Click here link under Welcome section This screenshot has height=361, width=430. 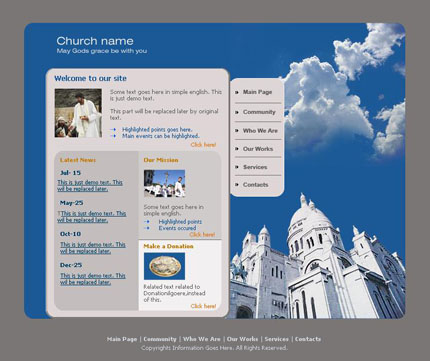click(203, 145)
